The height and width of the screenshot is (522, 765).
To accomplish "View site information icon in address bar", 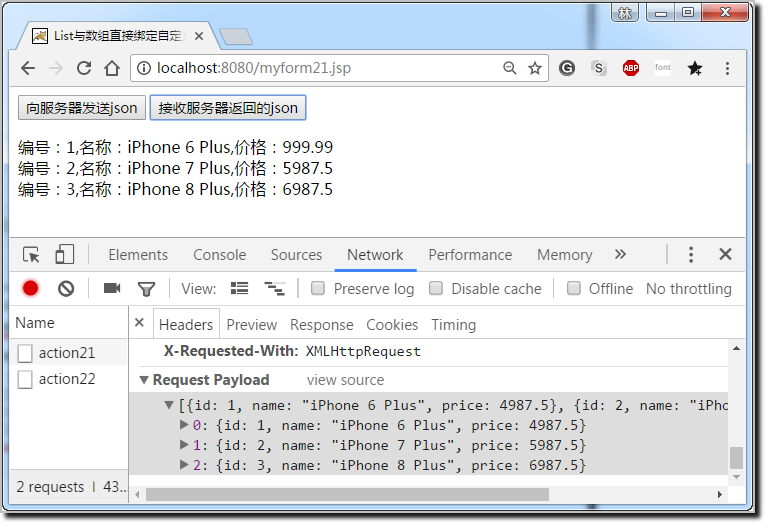I will point(143,68).
